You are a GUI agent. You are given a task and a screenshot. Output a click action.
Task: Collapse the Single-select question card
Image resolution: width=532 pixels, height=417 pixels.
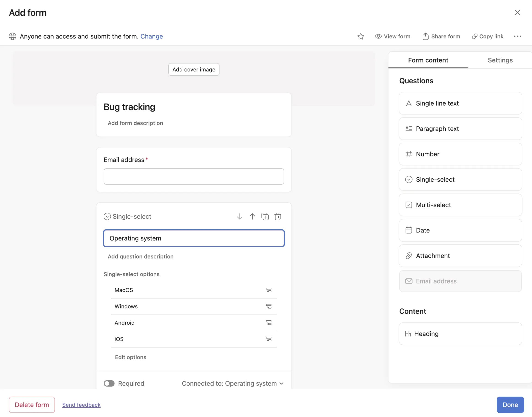click(x=107, y=216)
